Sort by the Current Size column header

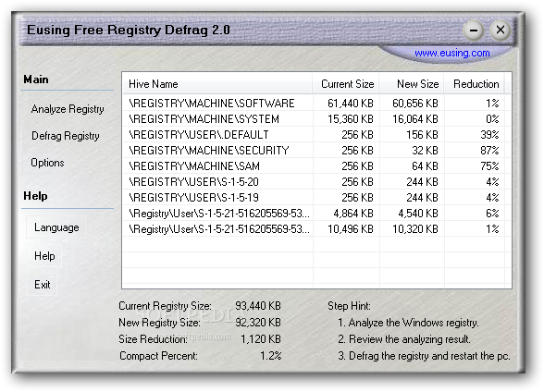346,84
